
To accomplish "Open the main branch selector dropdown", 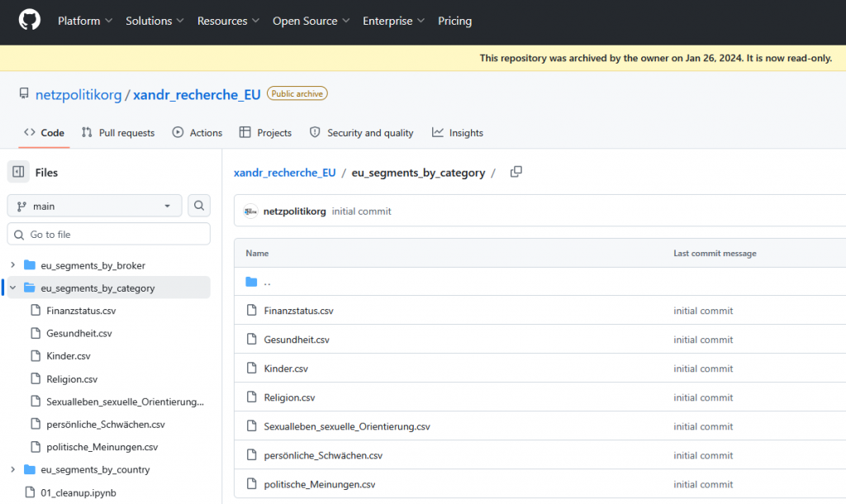I will 94,206.
